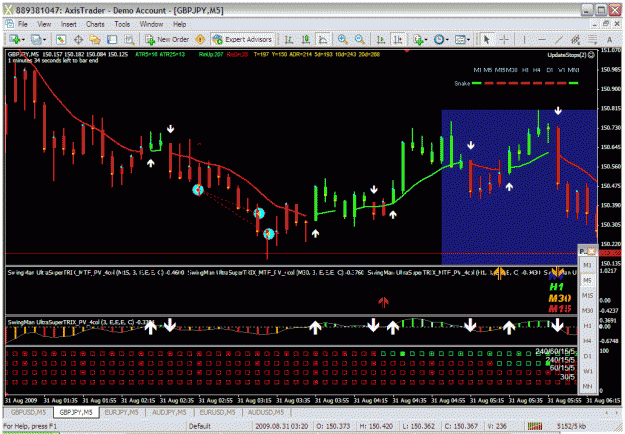Image resolution: width=625 pixels, height=434 pixels.
Task: Switch chart to candlesticks icon
Action: [x=306, y=39]
